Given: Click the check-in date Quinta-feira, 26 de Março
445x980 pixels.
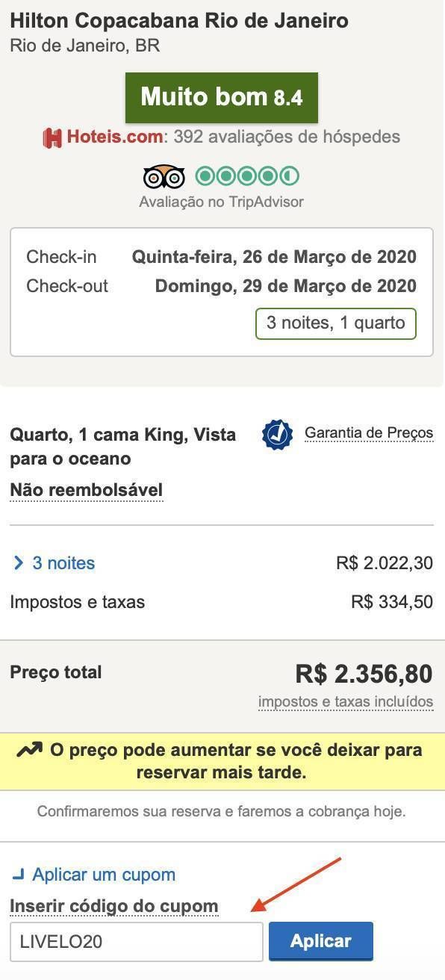Looking at the screenshot, I should pyautogui.click(x=274, y=258).
